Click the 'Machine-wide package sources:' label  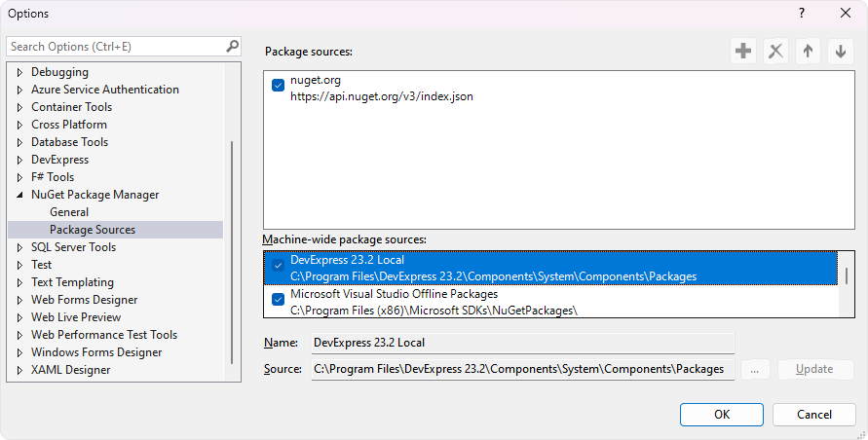[x=344, y=239]
